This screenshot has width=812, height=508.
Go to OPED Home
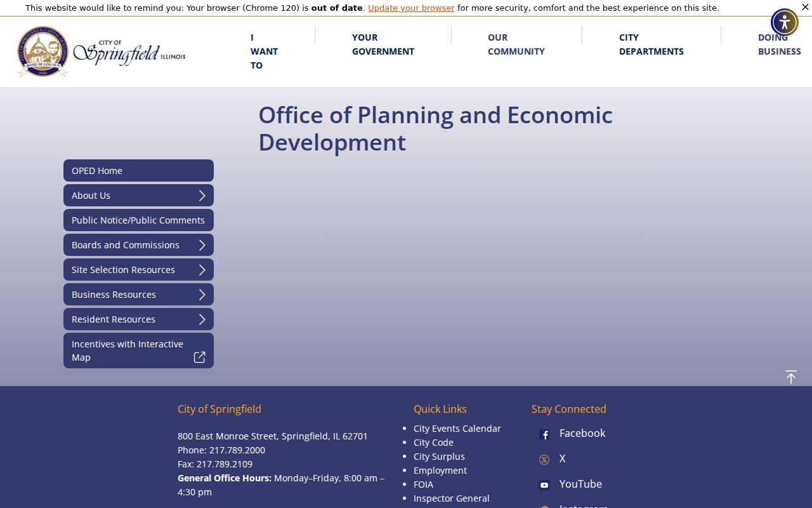coord(138,171)
